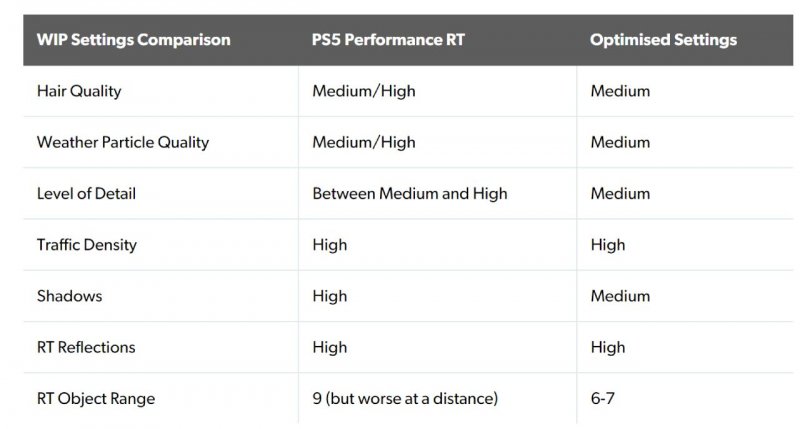The image size is (800, 429).
Task: Select the Weather Particle Quality row label
Action: (x=123, y=142)
